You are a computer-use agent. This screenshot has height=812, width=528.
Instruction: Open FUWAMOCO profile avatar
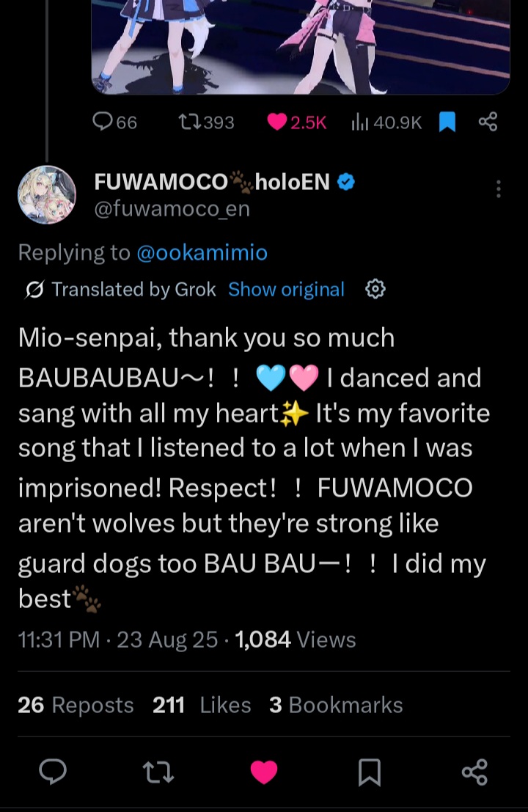47,194
